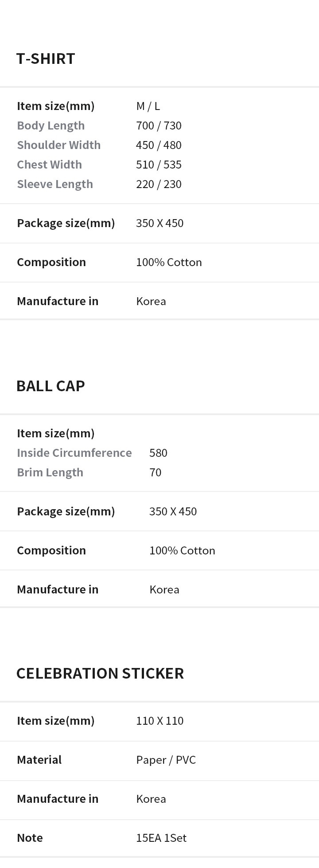This screenshot has height=868, width=319.
Task: Click sticker Manufacture in label
Action: [x=58, y=799]
